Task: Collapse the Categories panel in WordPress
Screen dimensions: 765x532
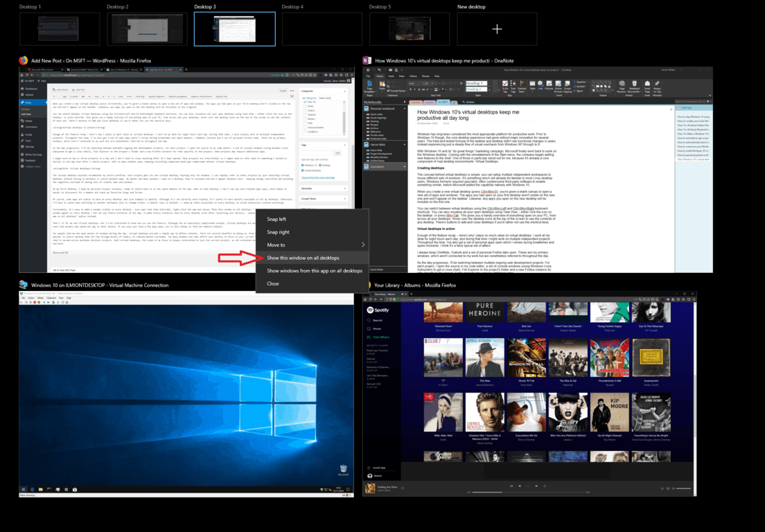Action: [x=344, y=91]
